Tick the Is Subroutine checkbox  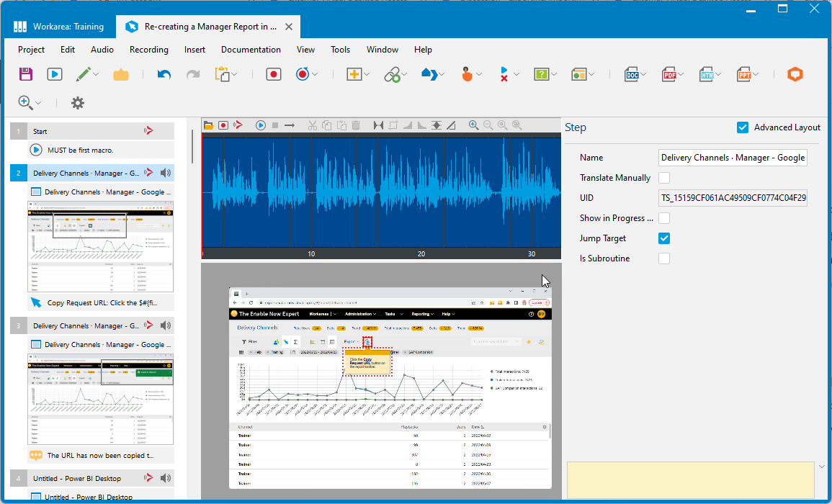664,258
